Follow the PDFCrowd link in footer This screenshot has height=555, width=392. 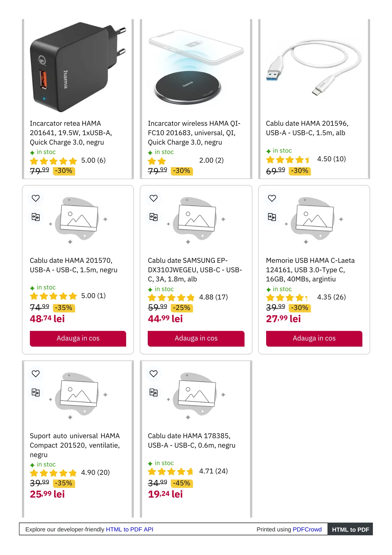tap(307, 529)
